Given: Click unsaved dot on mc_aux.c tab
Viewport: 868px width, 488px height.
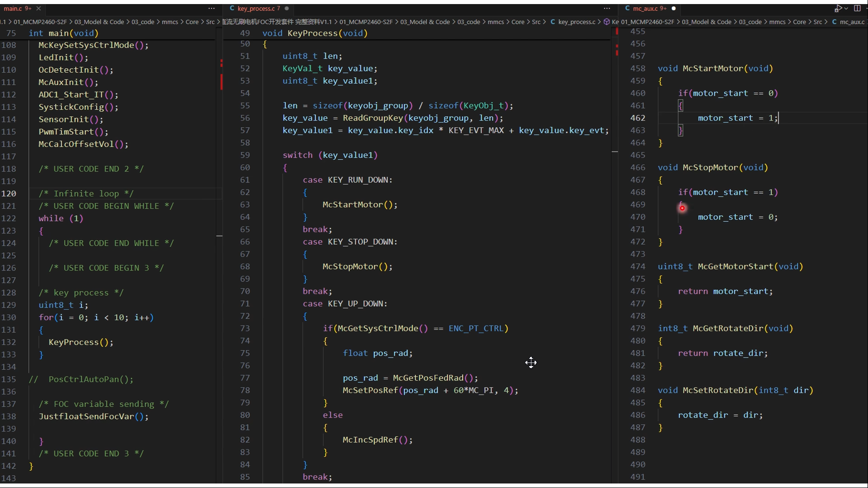Looking at the screenshot, I should pos(673,9).
